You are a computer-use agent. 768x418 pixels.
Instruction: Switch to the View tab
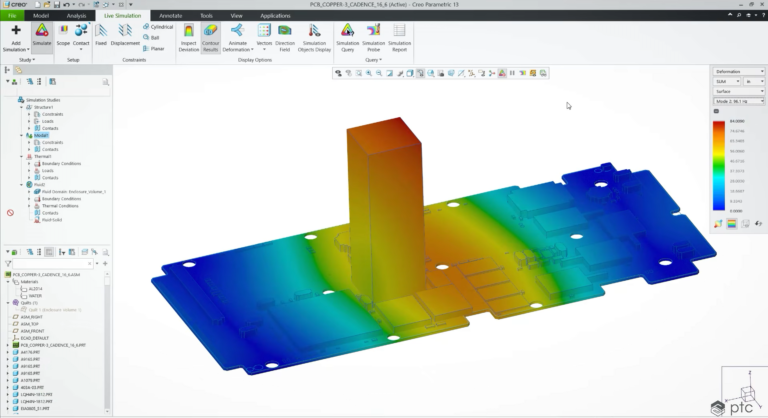click(236, 16)
